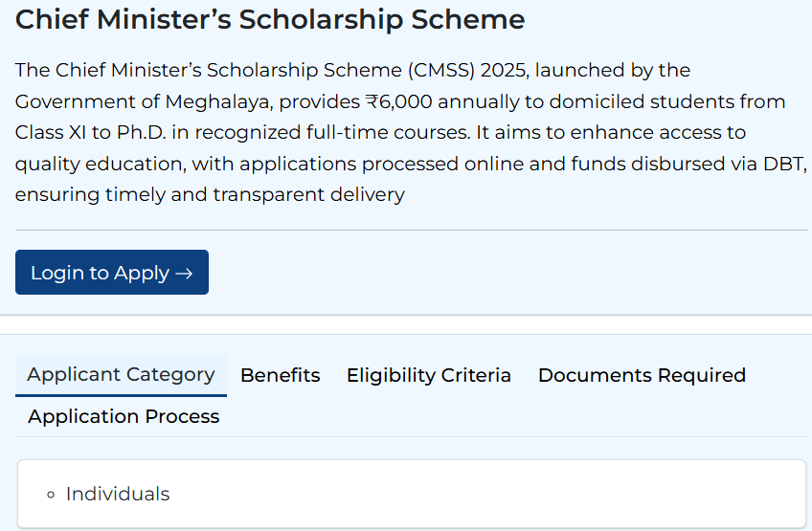
Task: Click the Chief Minister's Scholarship Scheme heading
Action: tap(270, 20)
